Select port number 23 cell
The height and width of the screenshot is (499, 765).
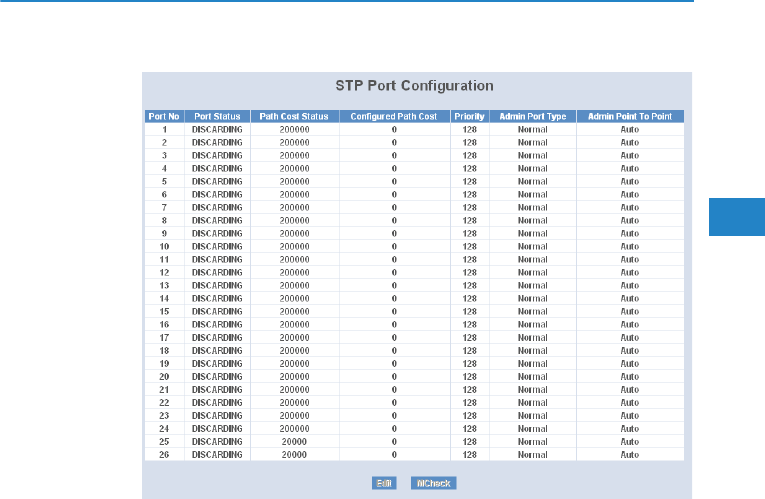pos(164,416)
